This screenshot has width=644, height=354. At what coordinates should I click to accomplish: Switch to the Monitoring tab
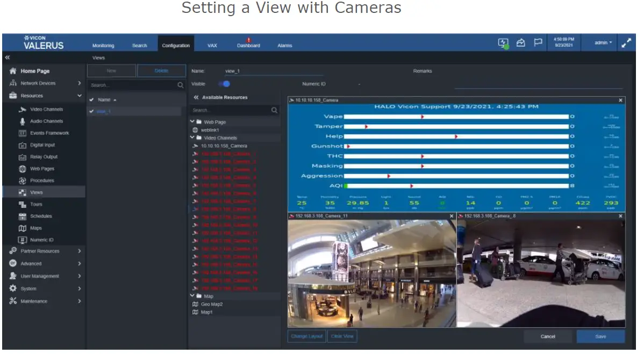click(103, 46)
